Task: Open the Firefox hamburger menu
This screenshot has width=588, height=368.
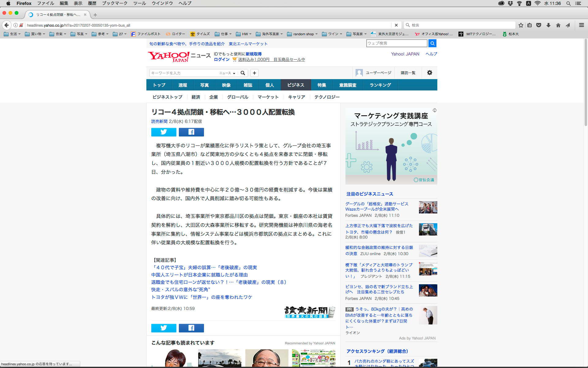Action: tap(581, 25)
